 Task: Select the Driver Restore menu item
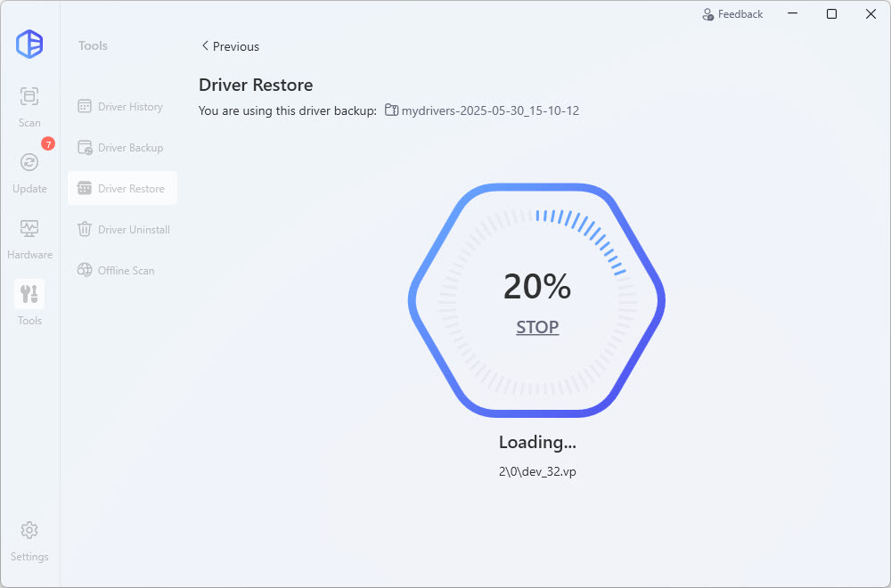(x=131, y=189)
